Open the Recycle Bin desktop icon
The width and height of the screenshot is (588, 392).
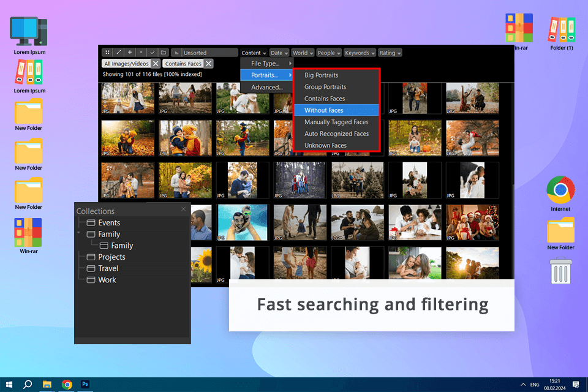[x=560, y=271]
